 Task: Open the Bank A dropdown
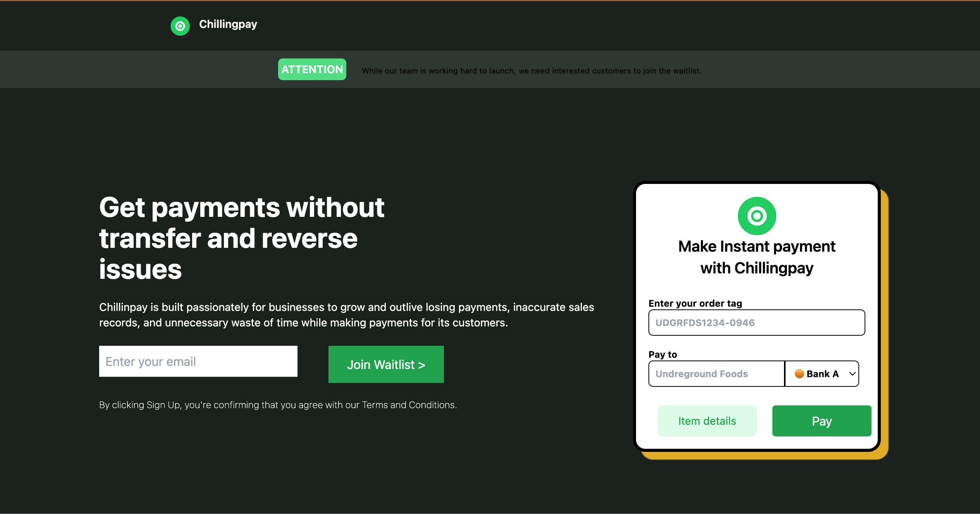(x=822, y=374)
